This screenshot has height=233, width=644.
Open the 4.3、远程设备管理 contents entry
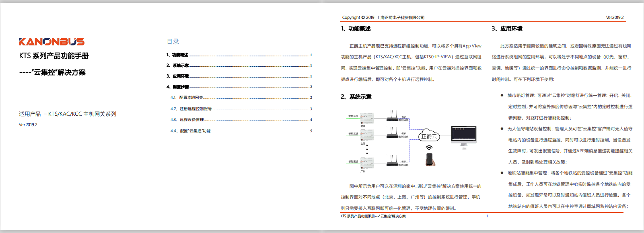tap(187, 120)
